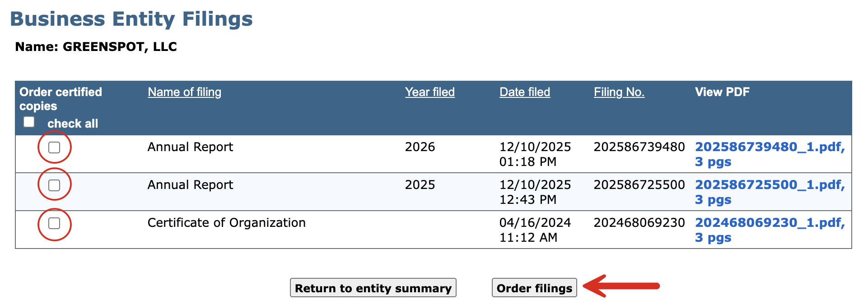The width and height of the screenshot is (868, 304).
Task: Click the Order certified copies header text
Action: pyautogui.click(x=61, y=99)
